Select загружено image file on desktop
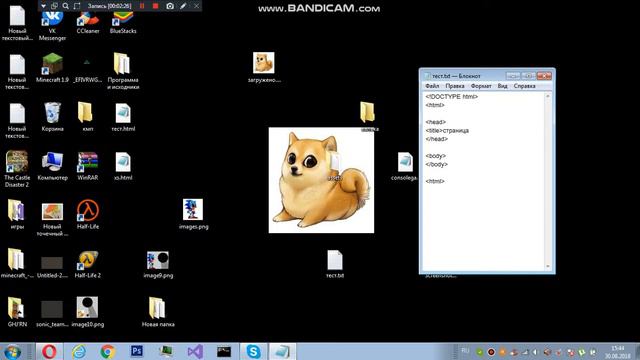640x360 pixels. point(264,68)
